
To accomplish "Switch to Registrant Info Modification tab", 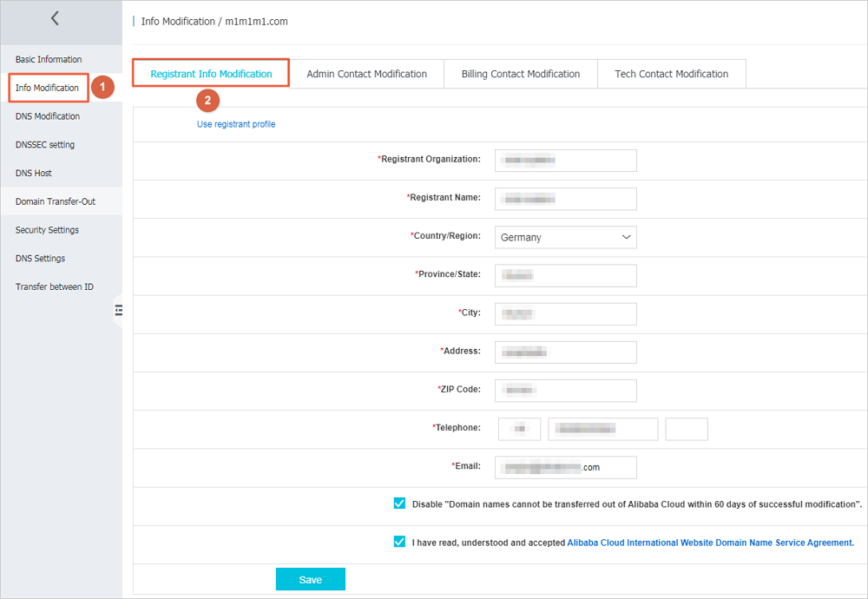I will 211,74.
